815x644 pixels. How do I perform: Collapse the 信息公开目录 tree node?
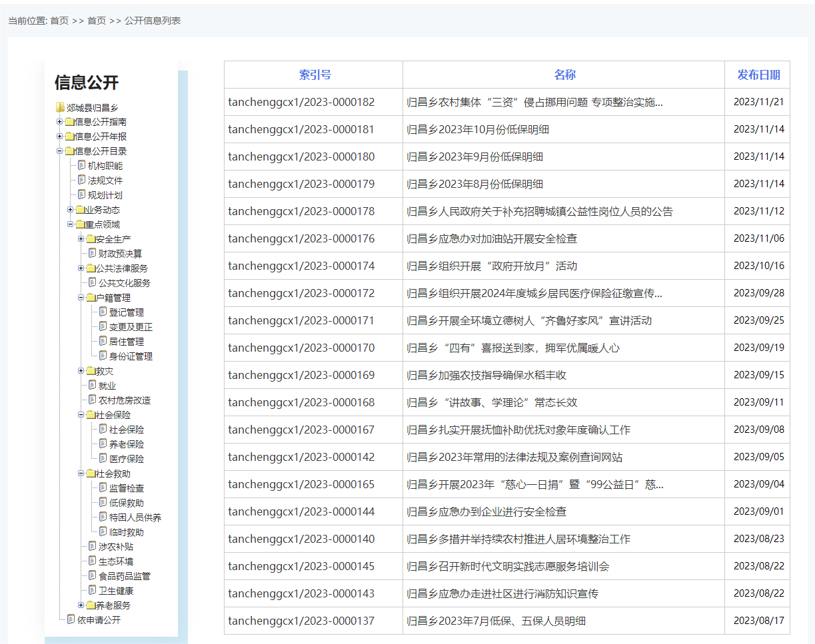59,151
